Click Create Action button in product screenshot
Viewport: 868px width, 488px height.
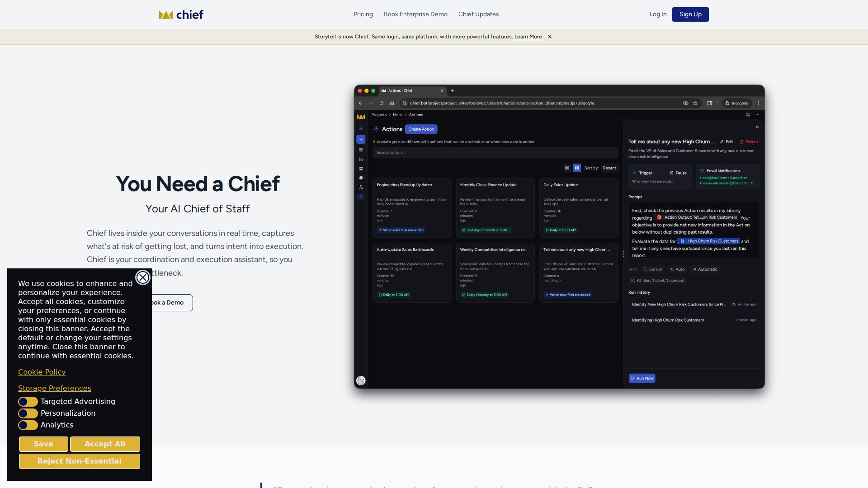pos(421,129)
